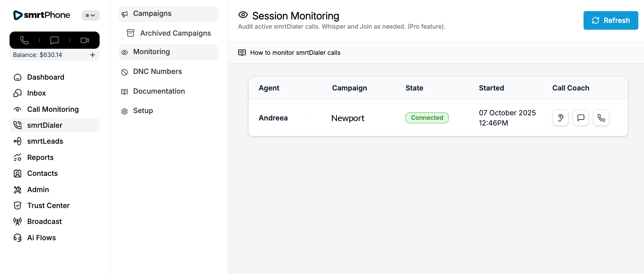The image size is (644, 274).
Task: Open the video camera icon in black bar
Action: tap(85, 40)
